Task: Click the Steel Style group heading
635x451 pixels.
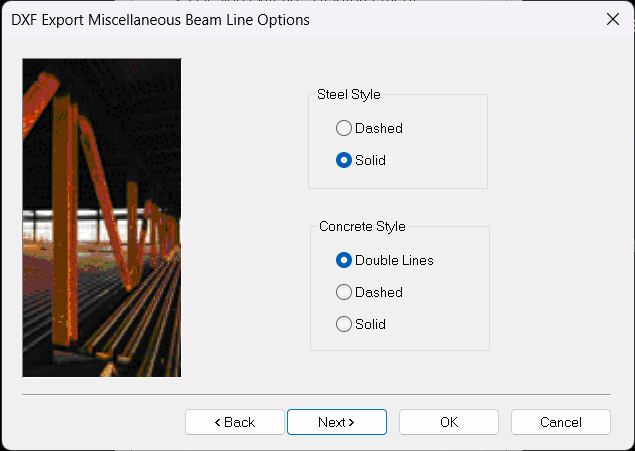Action: [348, 95]
